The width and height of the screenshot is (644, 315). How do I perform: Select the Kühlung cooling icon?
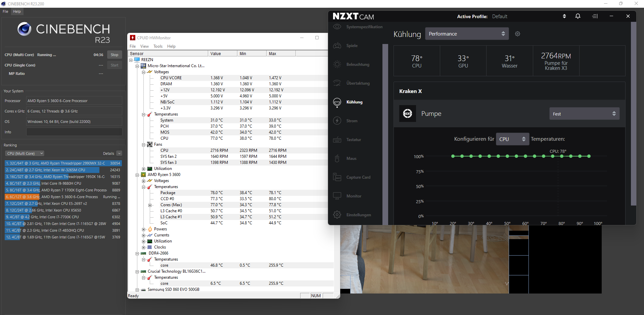click(337, 102)
